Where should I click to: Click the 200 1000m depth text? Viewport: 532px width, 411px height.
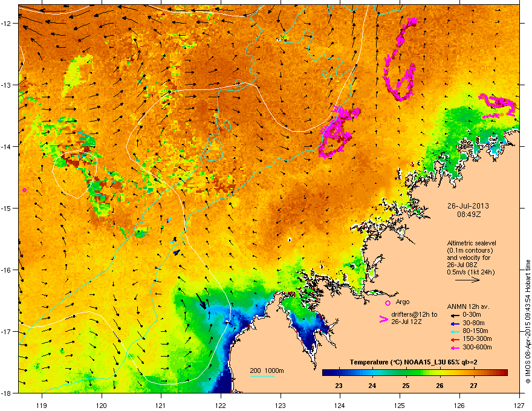pos(267,371)
